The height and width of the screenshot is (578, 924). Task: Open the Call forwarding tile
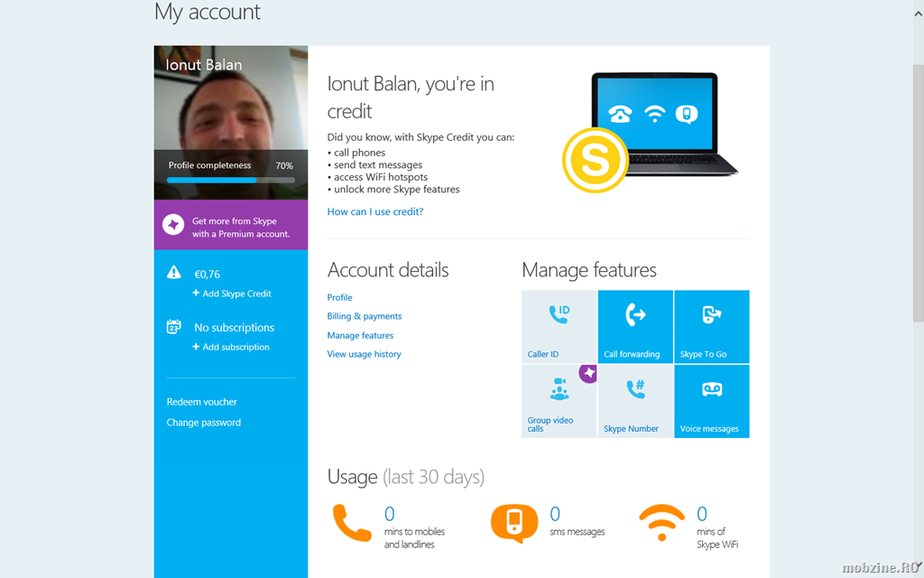(635, 326)
